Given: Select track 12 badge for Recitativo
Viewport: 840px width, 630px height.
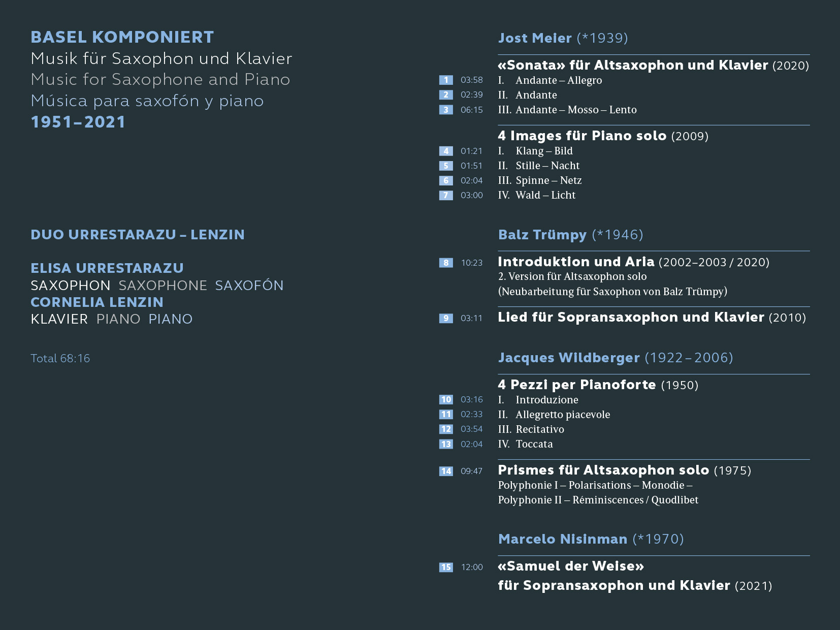Looking at the screenshot, I should pyautogui.click(x=446, y=429).
